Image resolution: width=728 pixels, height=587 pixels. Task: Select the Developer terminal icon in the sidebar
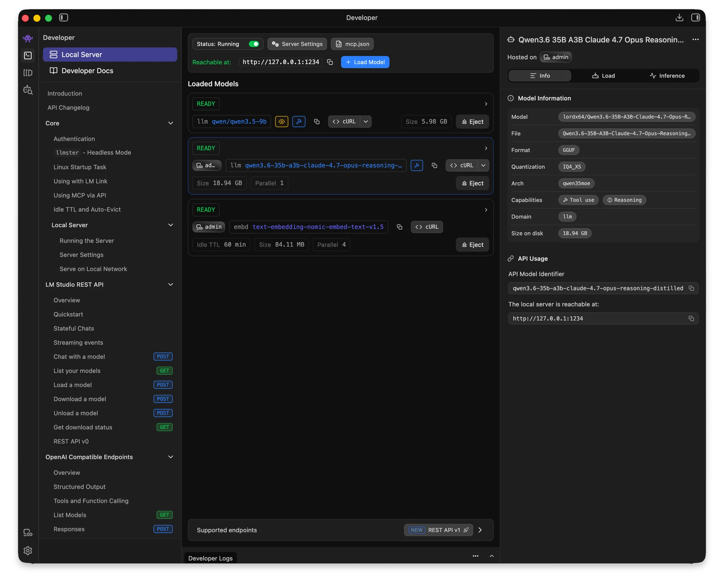(28, 55)
